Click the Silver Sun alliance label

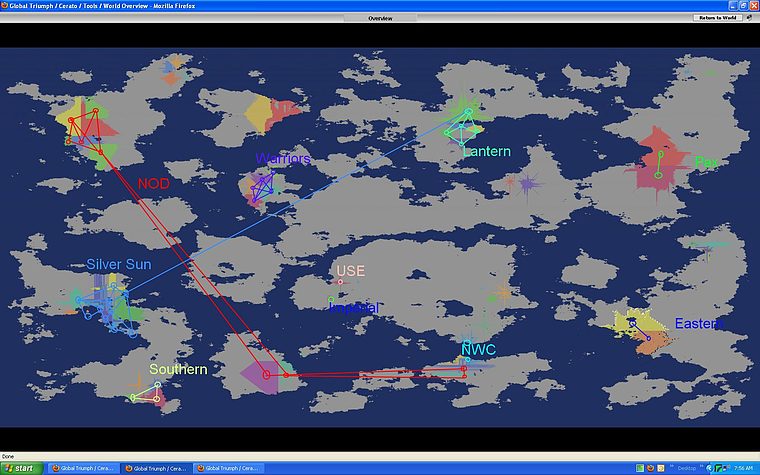[x=119, y=264]
